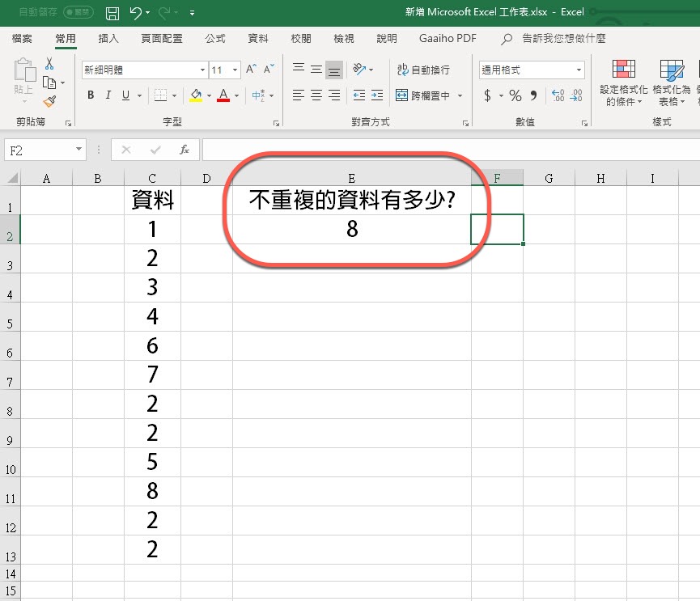Toggle Underline formatting

(126, 95)
